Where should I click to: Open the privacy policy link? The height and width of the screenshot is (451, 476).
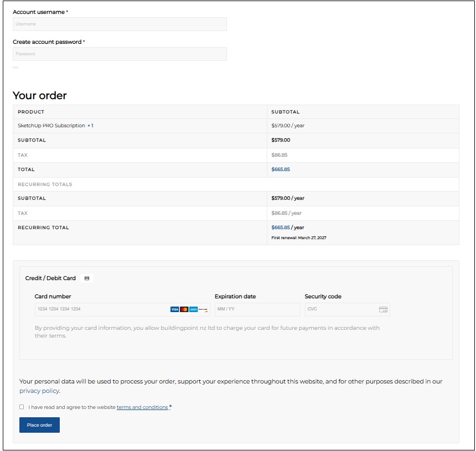tap(39, 391)
